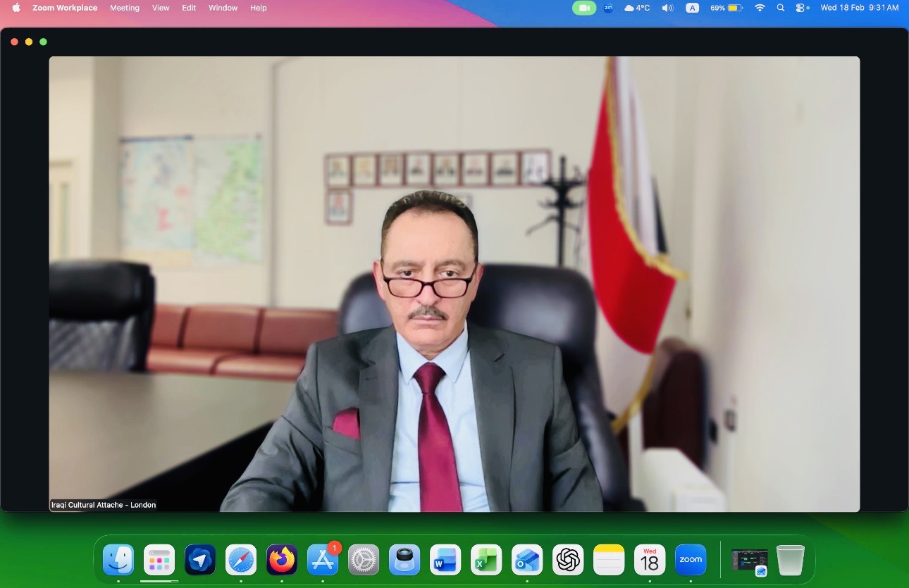Open the App Store with update badge

[x=323, y=561]
